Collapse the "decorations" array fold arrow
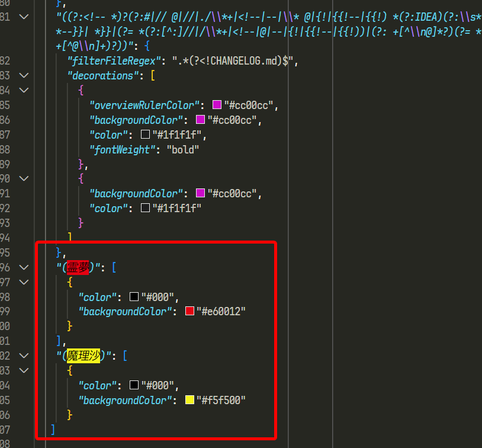The height and width of the screenshot is (448, 482). pyautogui.click(x=24, y=75)
